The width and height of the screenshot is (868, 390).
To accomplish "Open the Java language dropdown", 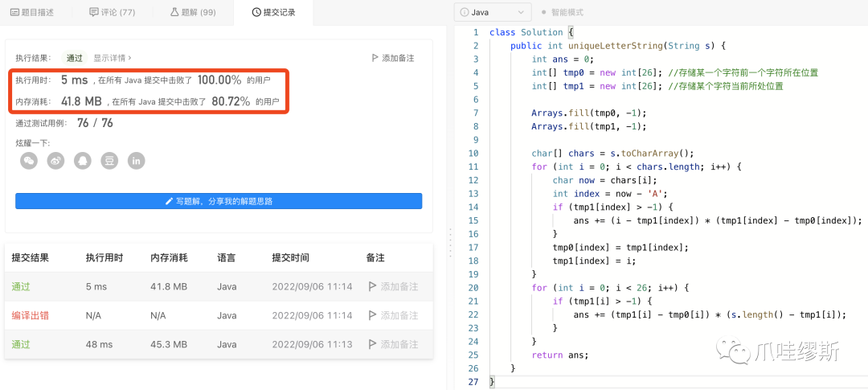I will (x=492, y=12).
